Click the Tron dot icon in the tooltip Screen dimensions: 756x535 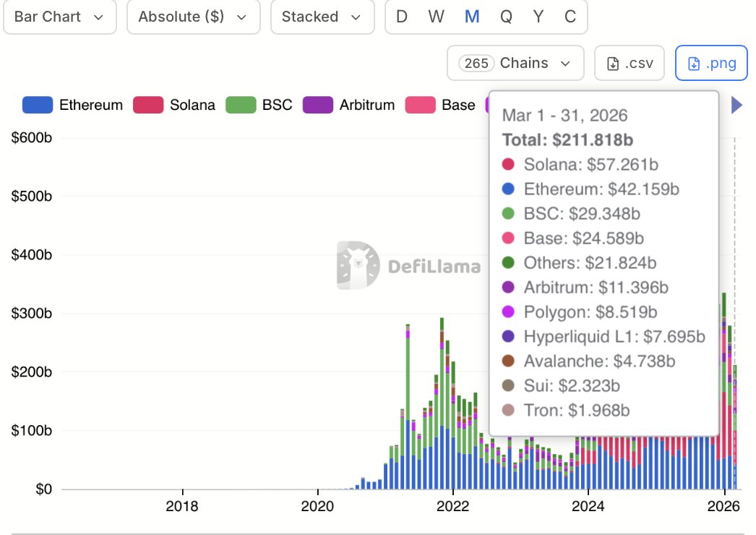coord(507,410)
